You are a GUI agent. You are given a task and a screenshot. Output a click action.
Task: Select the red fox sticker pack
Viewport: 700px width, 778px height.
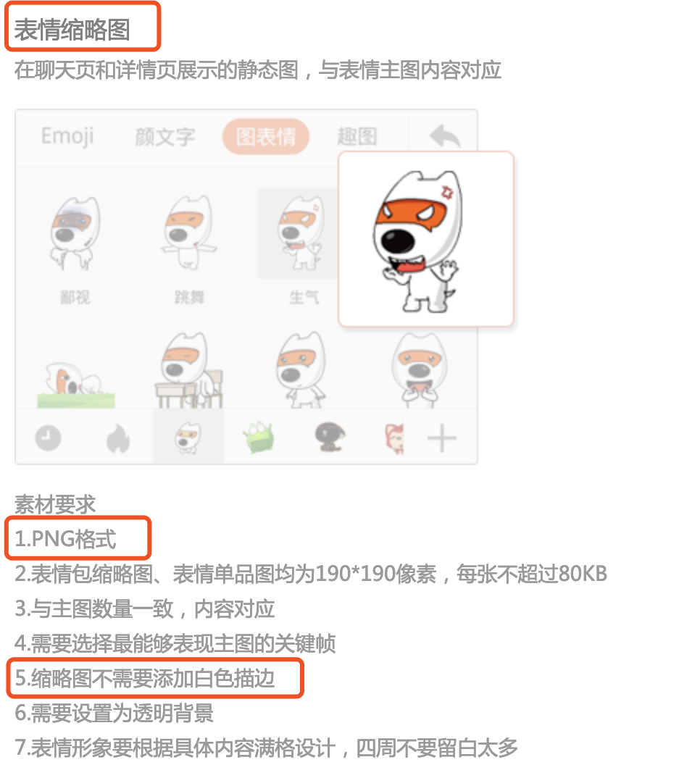(x=395, y=438)
